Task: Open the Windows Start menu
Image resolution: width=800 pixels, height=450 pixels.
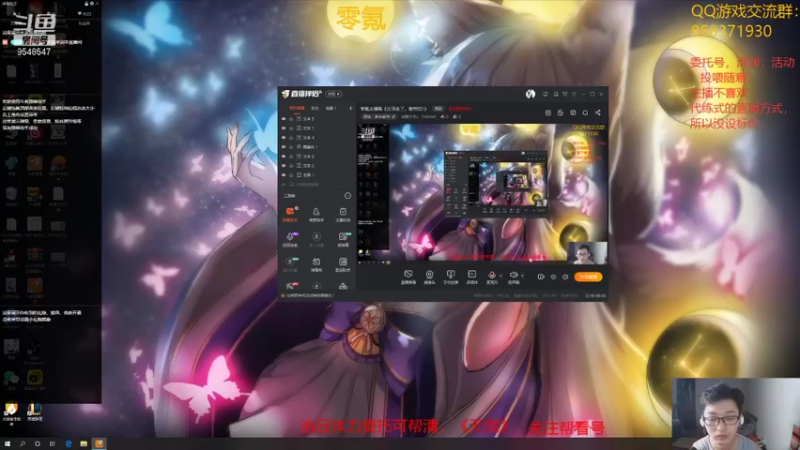Action: (x=7, y=444)
